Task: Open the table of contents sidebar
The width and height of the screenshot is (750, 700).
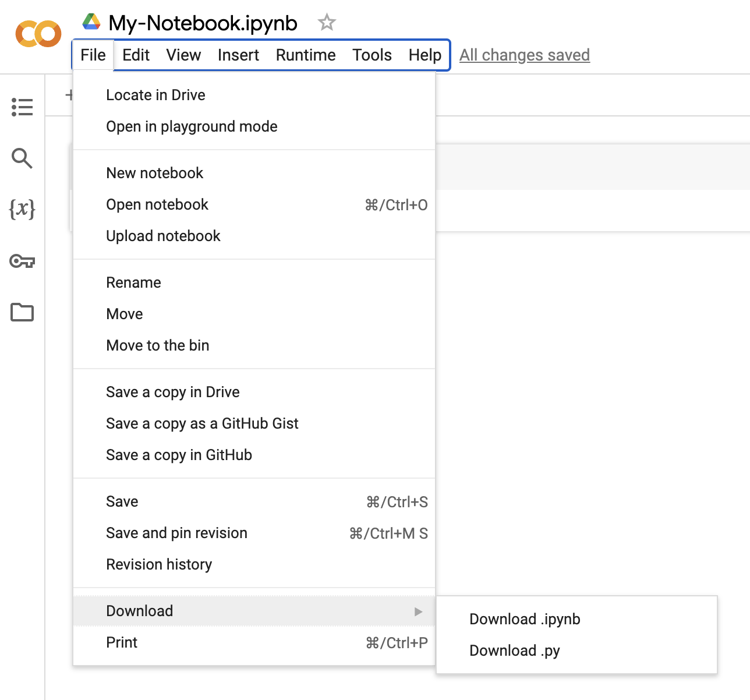Action: 22,107
